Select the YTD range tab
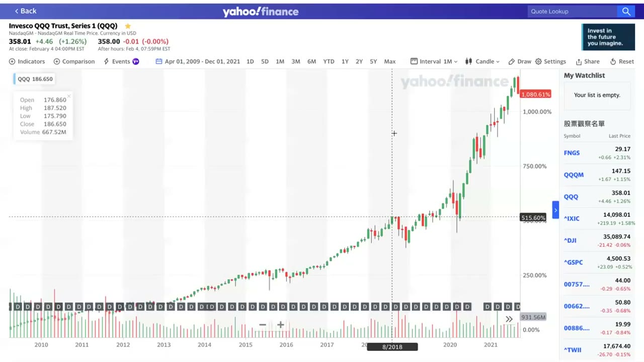The height and width of the screenshot is (362, 644). 329,61
